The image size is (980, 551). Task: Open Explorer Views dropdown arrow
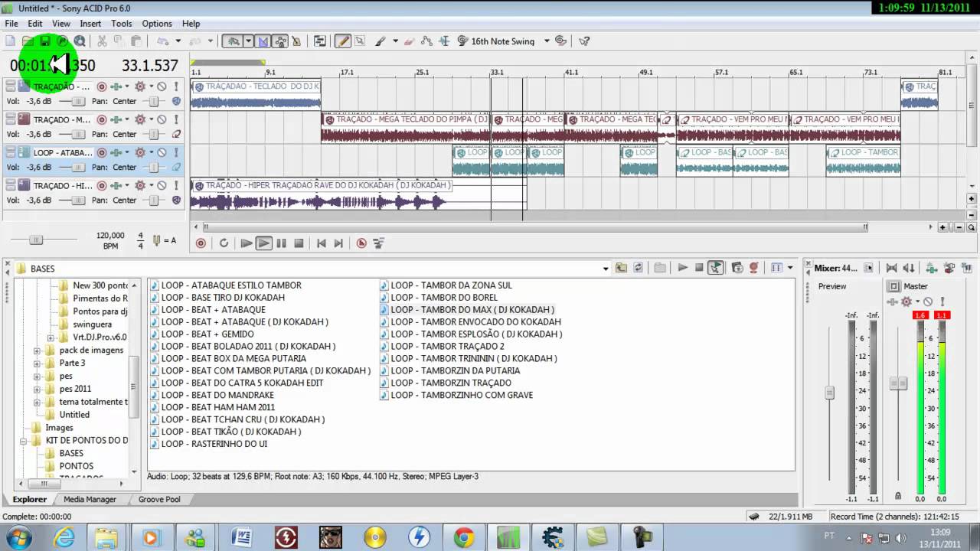[x=790, y=268]
